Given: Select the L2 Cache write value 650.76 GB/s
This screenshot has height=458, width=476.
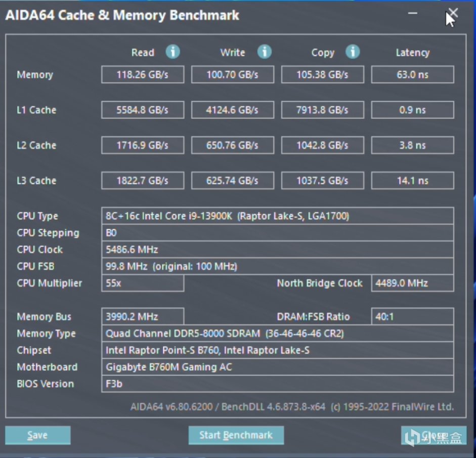Looking at the screenshot, I should 233,145.
